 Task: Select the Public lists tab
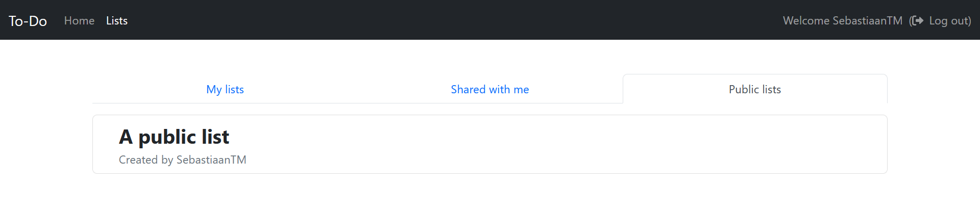[x=754, y=90]
